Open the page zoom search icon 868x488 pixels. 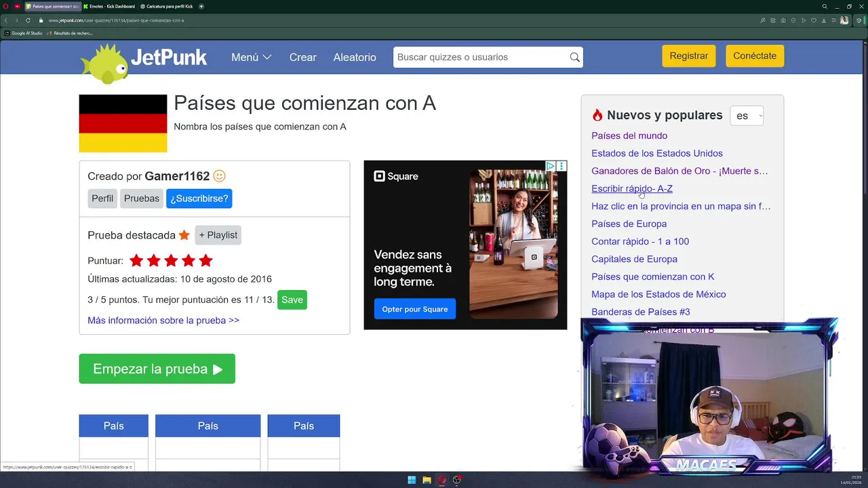[763, 20]
